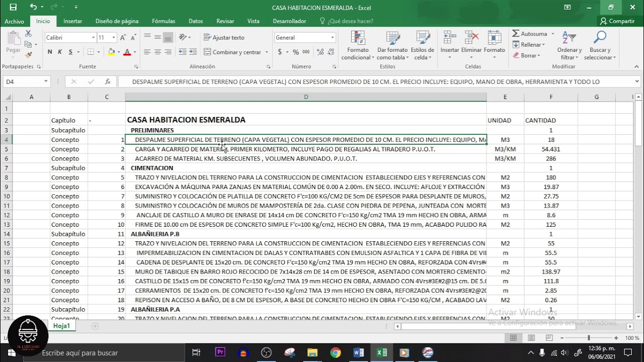Open Word from the taskbar

359,352
